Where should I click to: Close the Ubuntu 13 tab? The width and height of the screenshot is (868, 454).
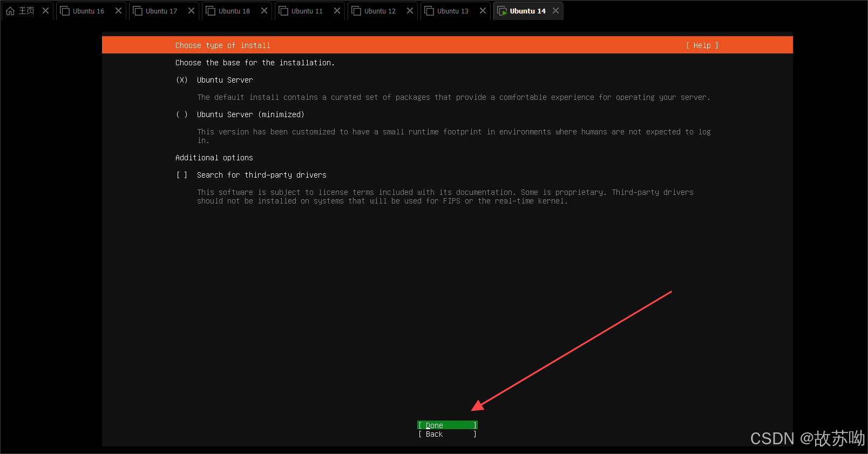tap(483, 11)
